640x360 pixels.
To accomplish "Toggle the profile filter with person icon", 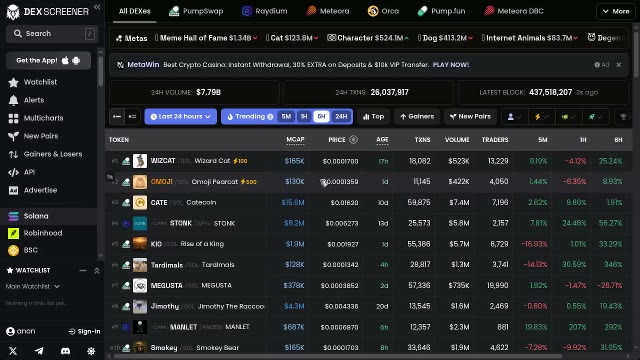I will pyautogui.click(x=514, y=117).
